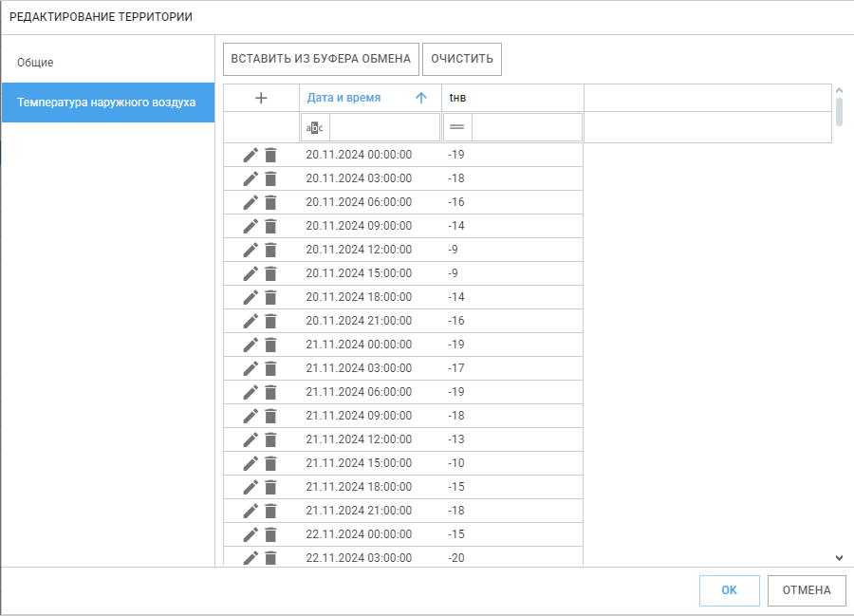Edit the 20.11.2024 21:00:00 row

coord(251,322)
